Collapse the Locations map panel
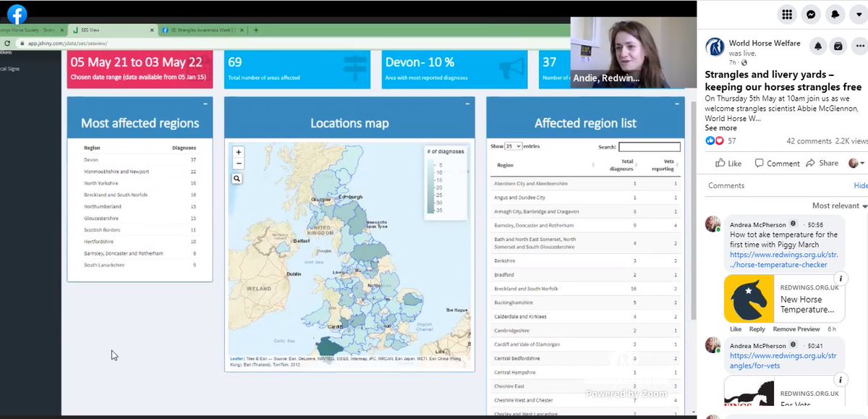 tap(468, 104)
